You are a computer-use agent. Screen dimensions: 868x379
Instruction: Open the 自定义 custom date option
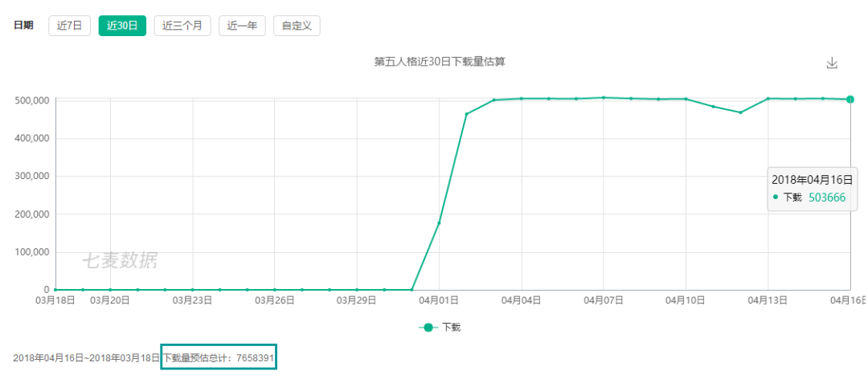pyautogui.click(x=297, y=26)
